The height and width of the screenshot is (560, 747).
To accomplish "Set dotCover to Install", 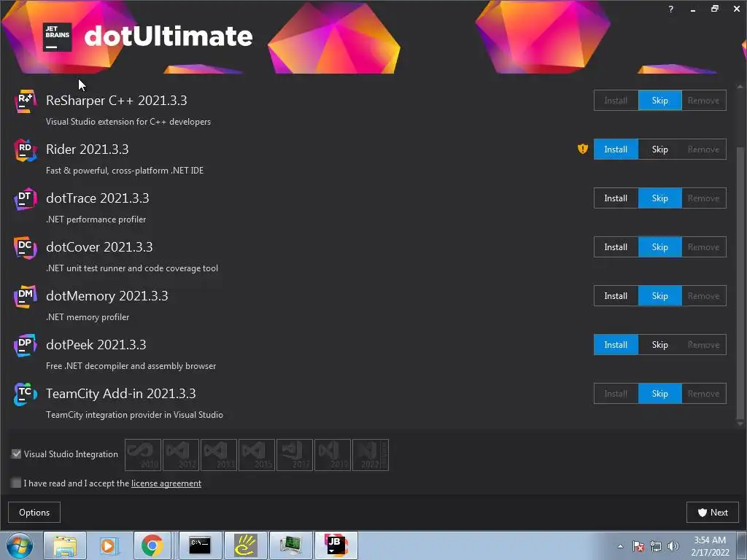I will coord(616,247).
